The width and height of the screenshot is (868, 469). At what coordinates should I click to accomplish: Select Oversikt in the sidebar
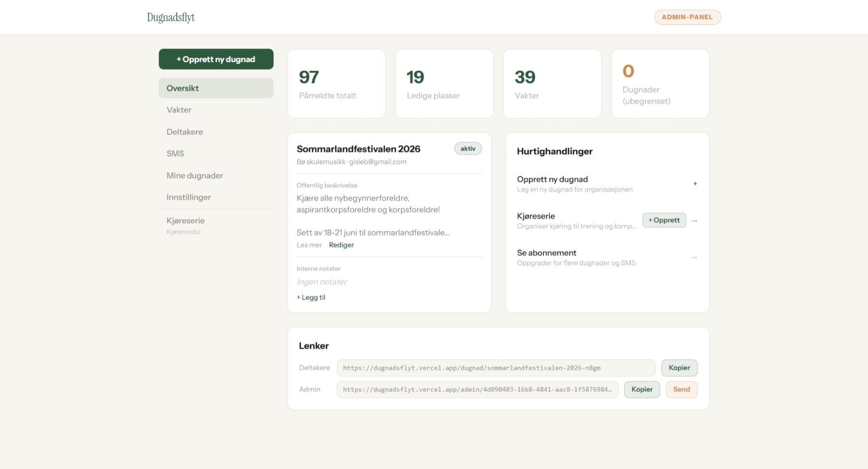click(216, 88)
